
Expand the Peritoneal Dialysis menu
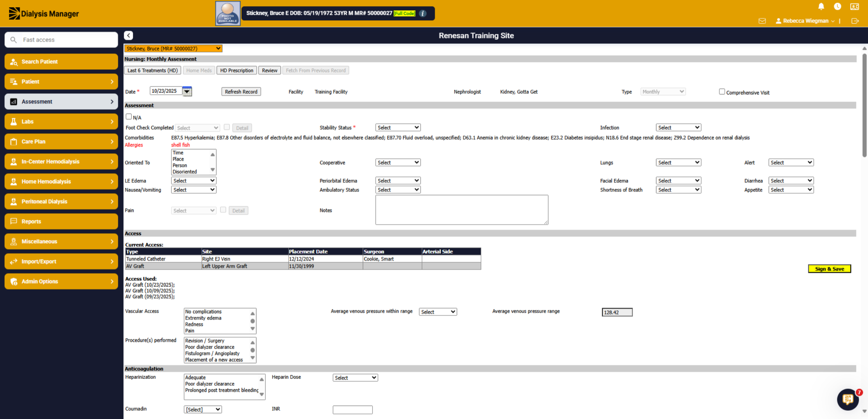pyautogui.click(x=61, y=202)
